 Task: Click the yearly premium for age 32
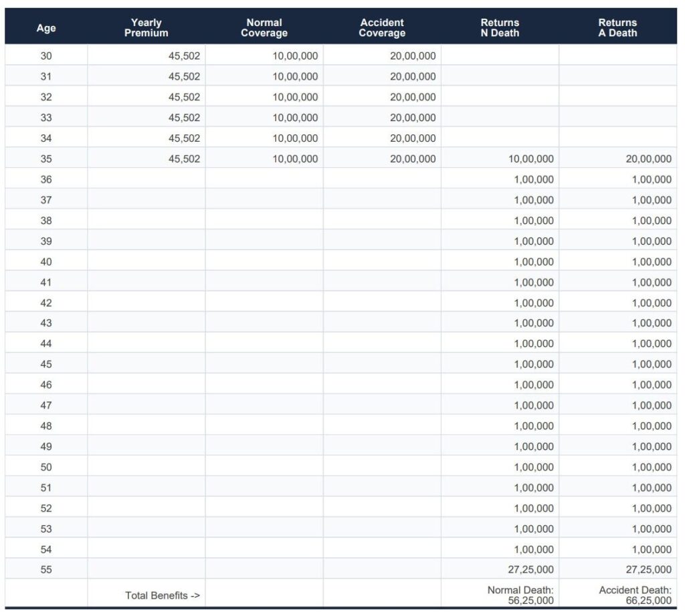point(184,97)
